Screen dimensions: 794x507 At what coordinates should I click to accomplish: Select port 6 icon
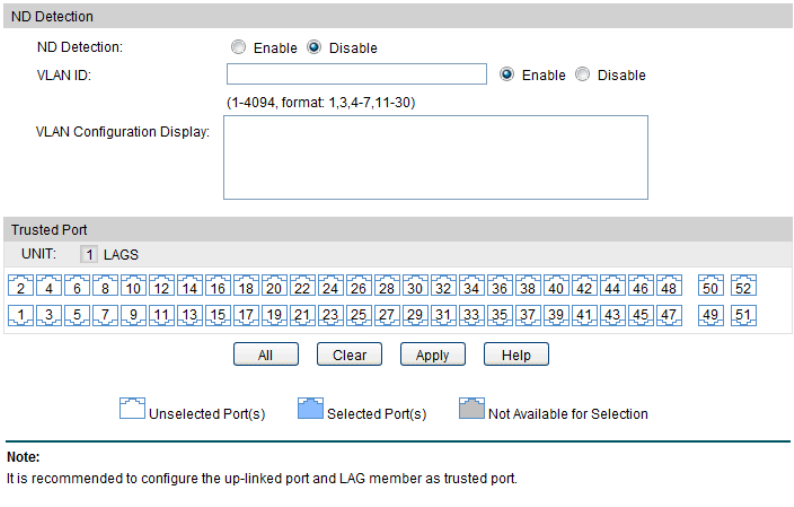(x=77, y=286)
